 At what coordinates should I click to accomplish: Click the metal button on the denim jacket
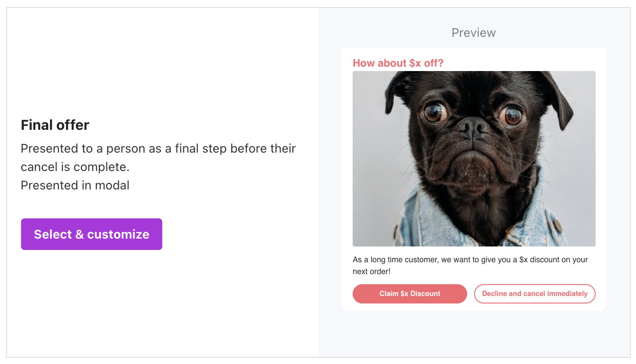click(557, 226)
